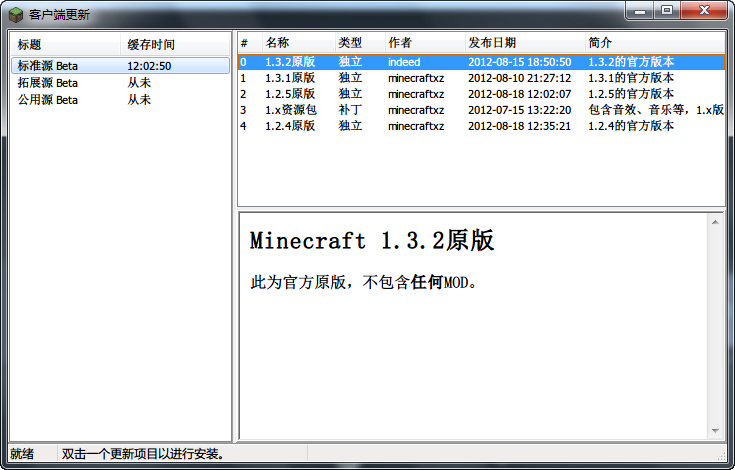Click the Minecraft 1.3.2原版 heading
The image size is (735, 470).
372,240
